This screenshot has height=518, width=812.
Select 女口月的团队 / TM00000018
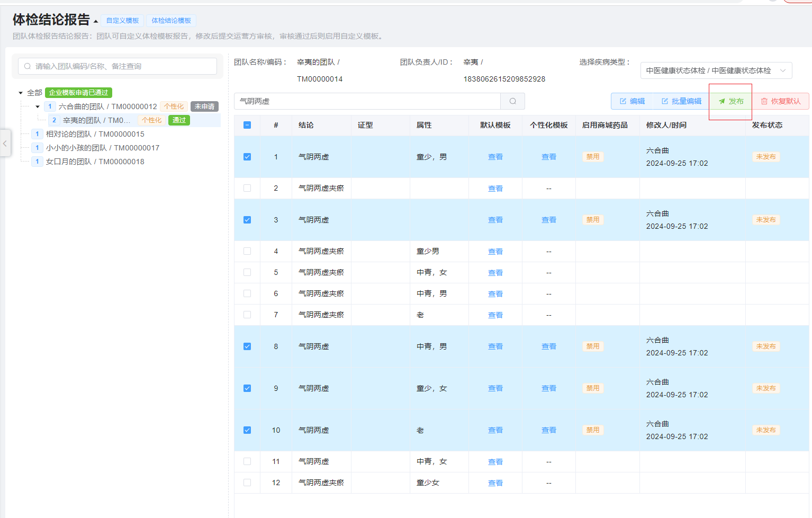click(95, 162)
